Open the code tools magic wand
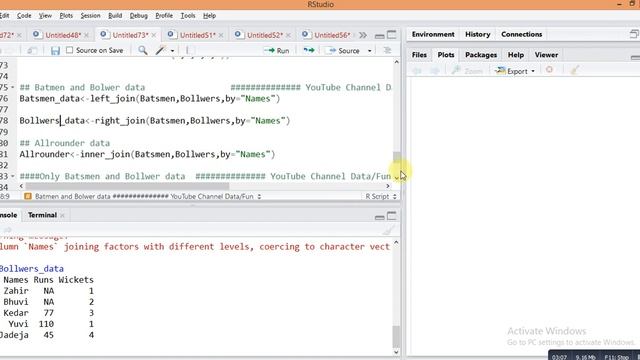 [160, 50]
